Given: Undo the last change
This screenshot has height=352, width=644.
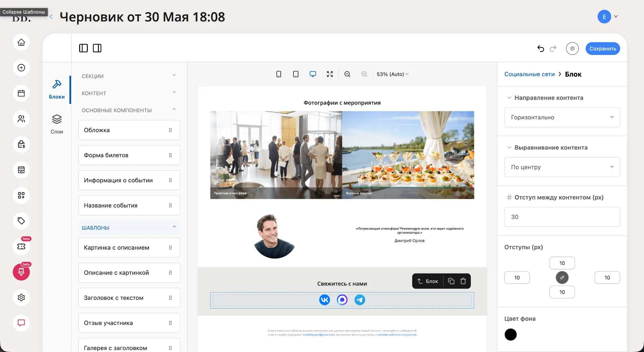Looking at the screenshot, I should pos(540,49).
